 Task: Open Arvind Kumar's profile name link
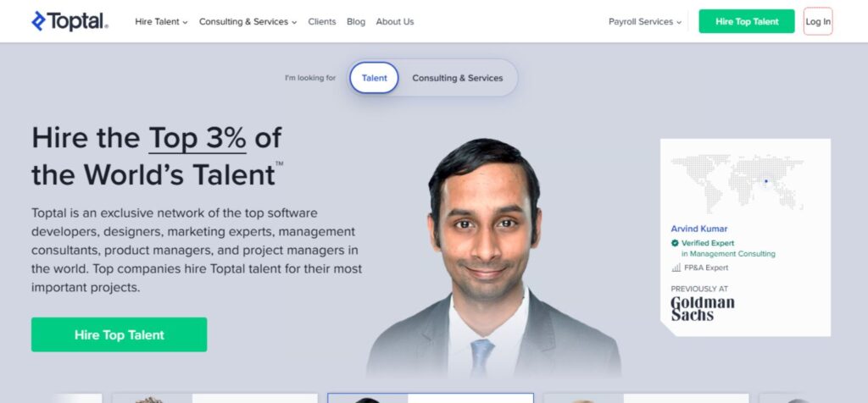[699, 229]
